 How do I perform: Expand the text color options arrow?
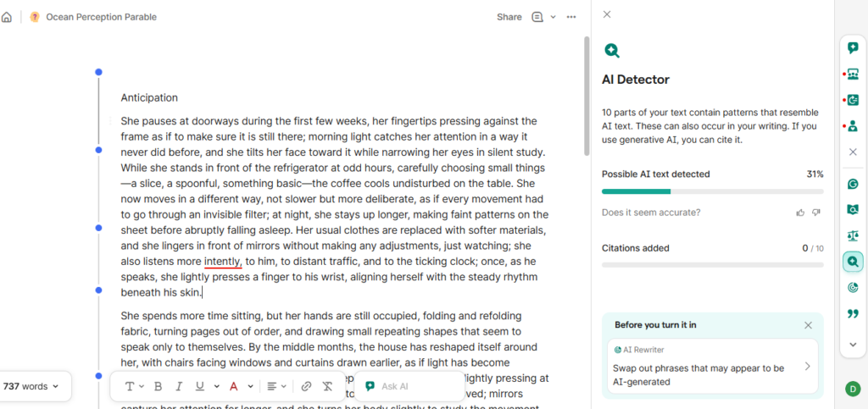[250, 386]
